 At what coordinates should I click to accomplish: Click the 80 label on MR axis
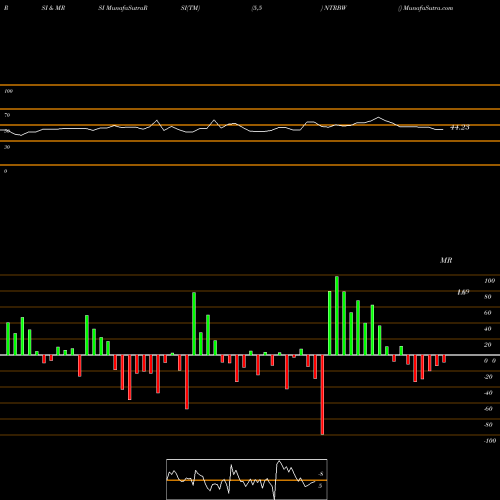tap(488, 297)
